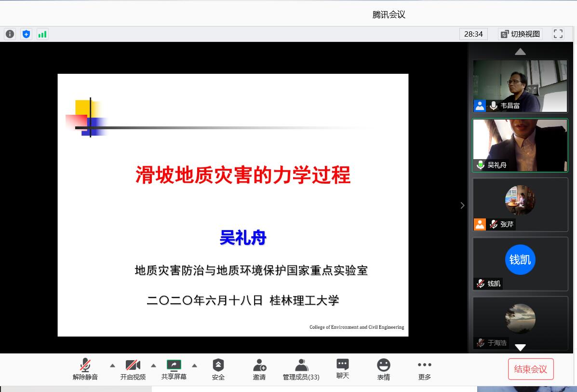The height and width of the screenshot is (392, 577).
Task: Switch layout using 切换视图
Action: click(x=521, y=34)
